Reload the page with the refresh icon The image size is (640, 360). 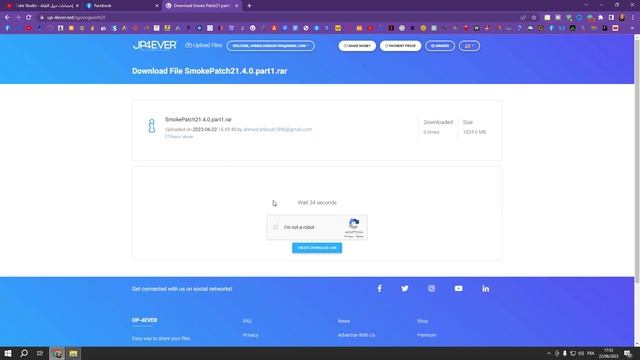(29, 18)
